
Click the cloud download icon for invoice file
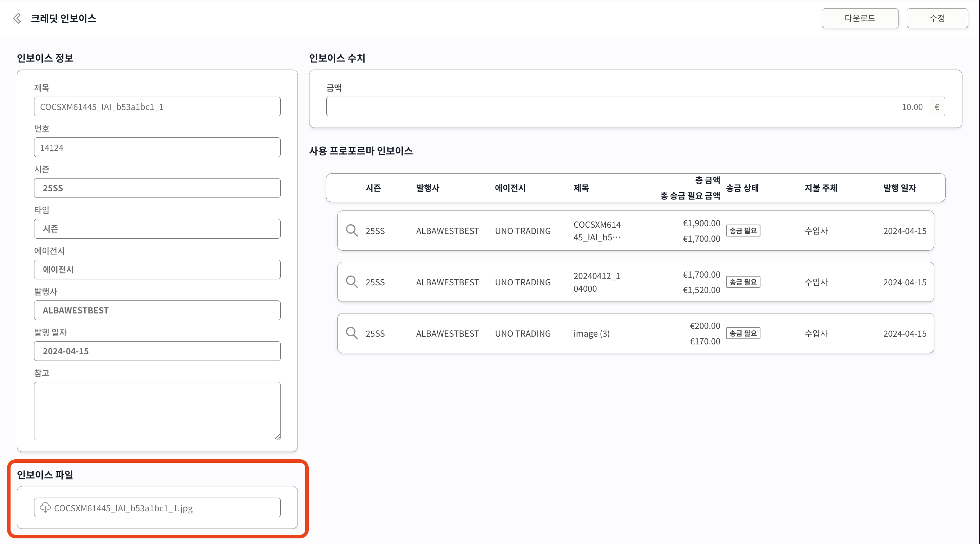click(45, 508)
